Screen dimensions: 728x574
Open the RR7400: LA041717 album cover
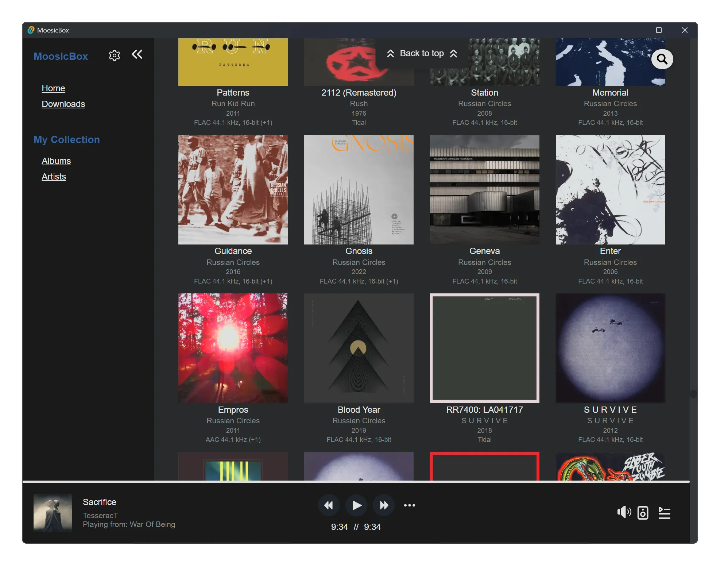coord(484,348)
